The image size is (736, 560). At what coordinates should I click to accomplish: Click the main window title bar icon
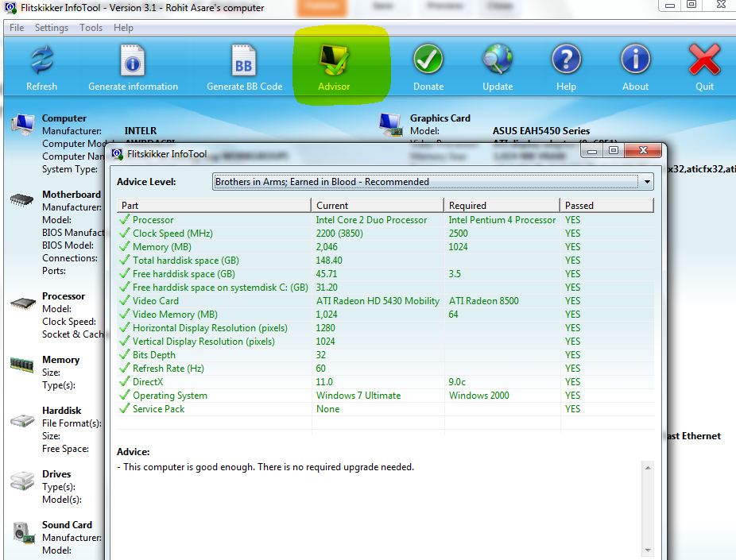[x=10, y=7]
